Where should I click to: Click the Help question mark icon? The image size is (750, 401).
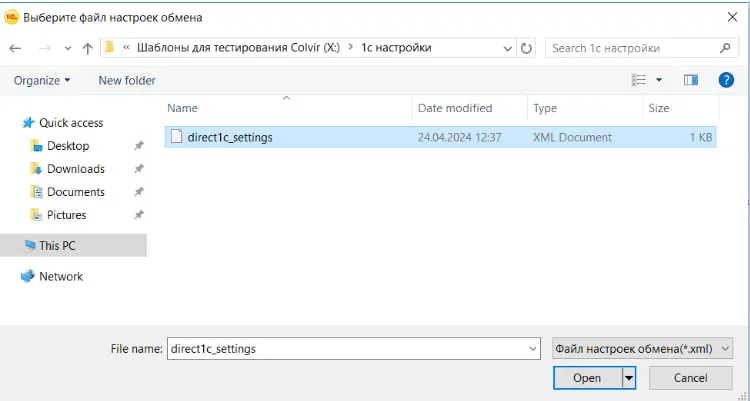coord(727,80)
